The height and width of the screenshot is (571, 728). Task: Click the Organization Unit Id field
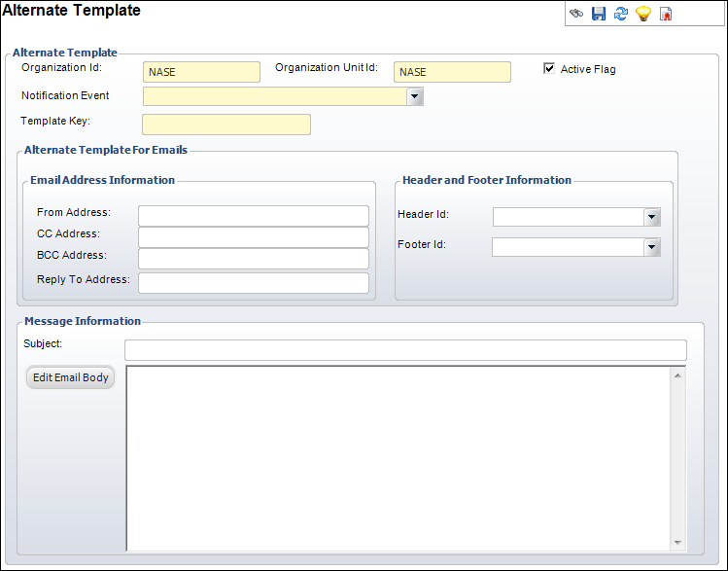[x=452, y=72]
